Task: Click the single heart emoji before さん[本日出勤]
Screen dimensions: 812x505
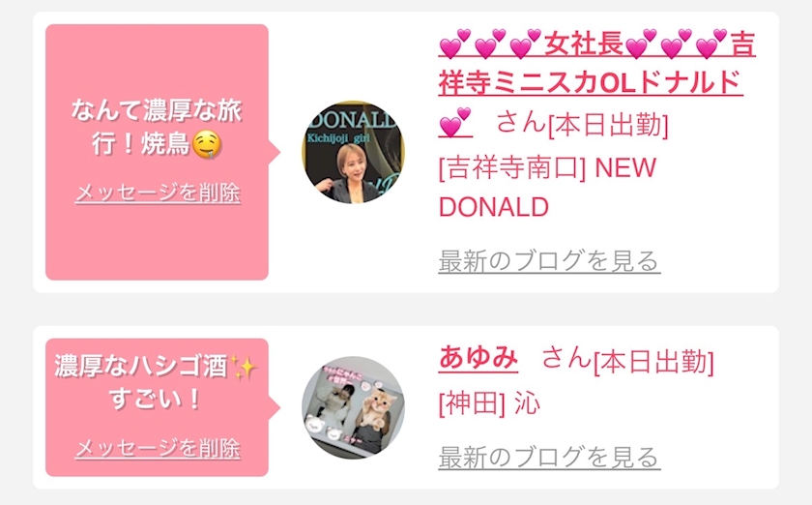Action: (454, 124)
